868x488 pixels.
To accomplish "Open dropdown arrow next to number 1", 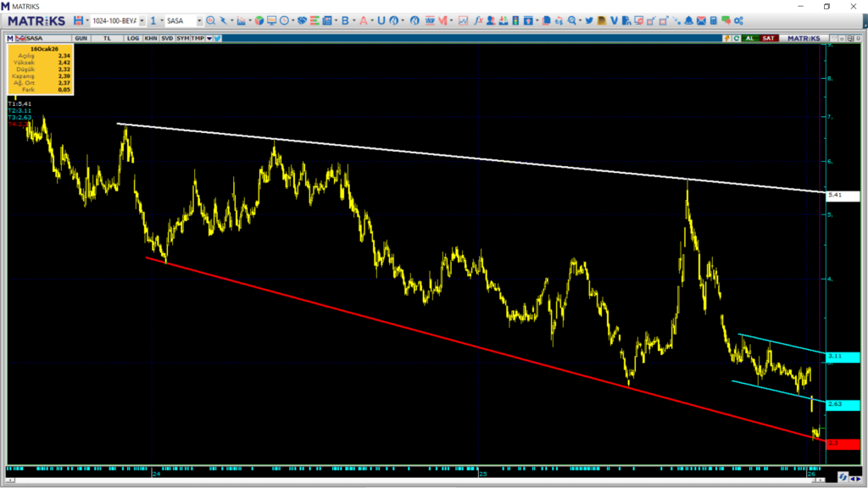I will [162, 20].
